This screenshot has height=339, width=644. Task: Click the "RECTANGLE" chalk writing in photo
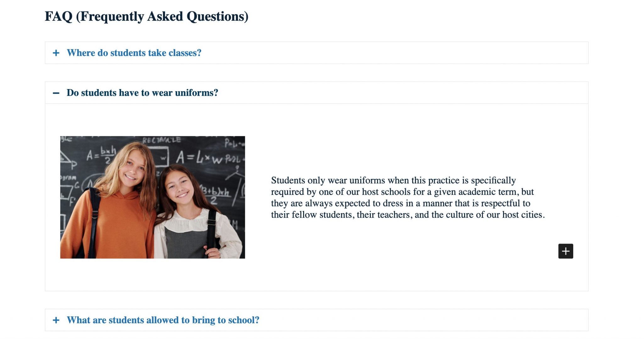click(x=162, y=140)
